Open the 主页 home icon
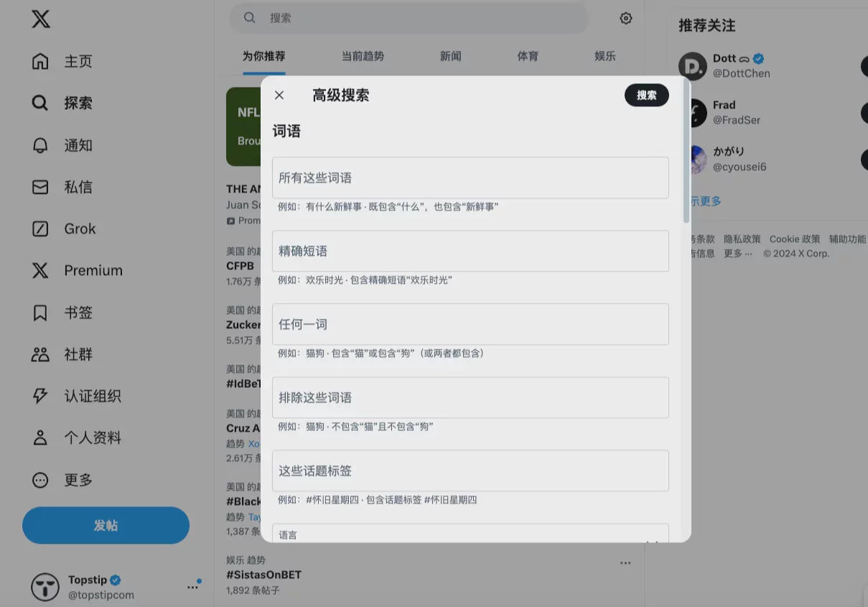This screenshot has height=607, width=868. coord(40,61)
